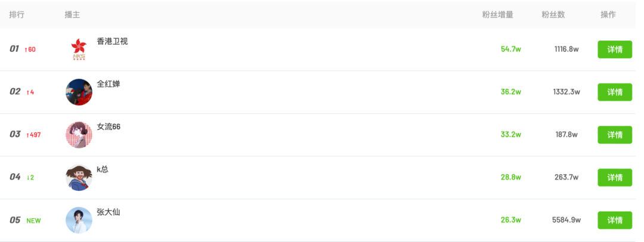Viewport: 644px width, 242px height.
Task: Click the 粉丝增量 column header
Action: [497, 14]
